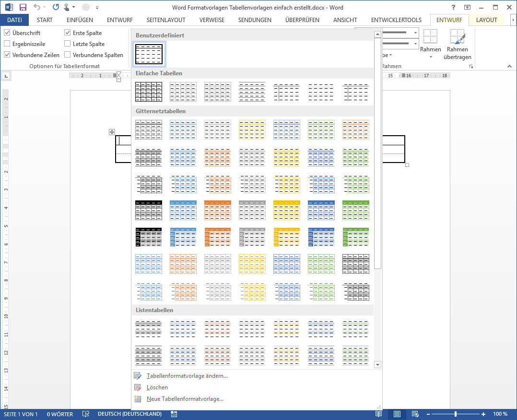Open the touch mode dropdown arrow

point(73,7)
